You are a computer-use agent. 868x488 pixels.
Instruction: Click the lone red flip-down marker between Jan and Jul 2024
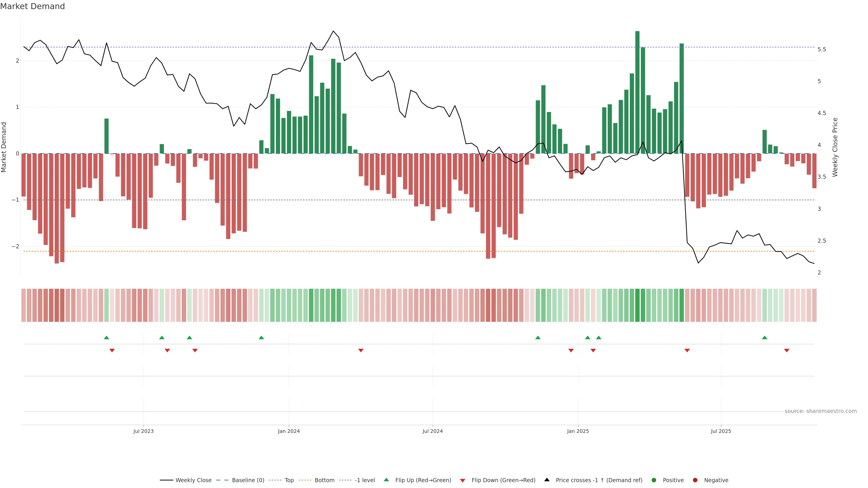(x=361, y=351)
